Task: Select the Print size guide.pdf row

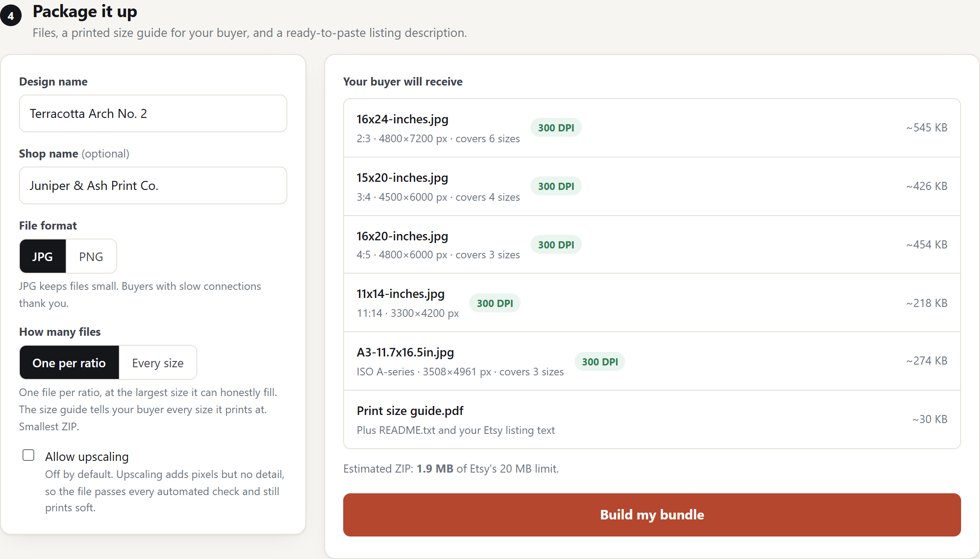Action: [652, 419]
